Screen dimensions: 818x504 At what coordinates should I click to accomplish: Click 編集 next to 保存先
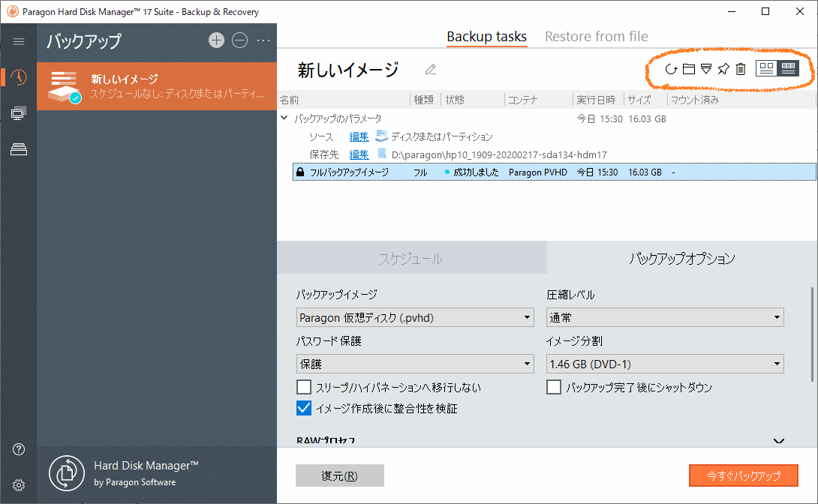point(358,154)
